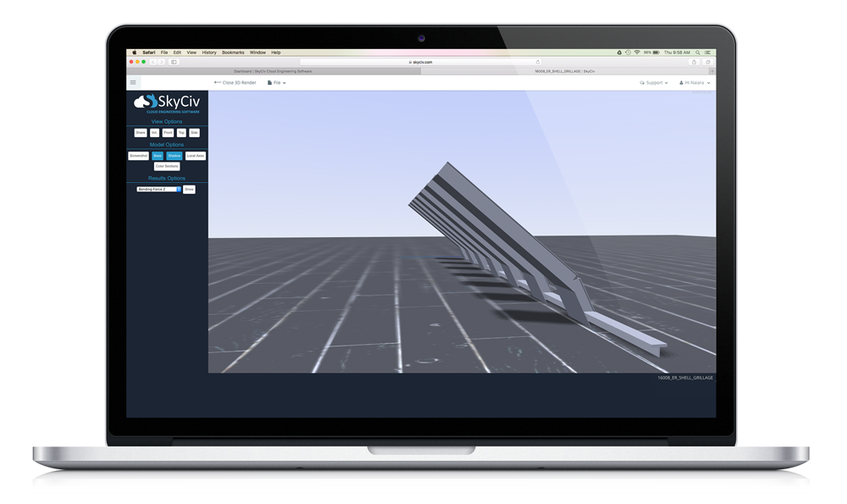Go forward with Safari forward arrow
The image size is (847, 504).
pyautogui.click(x=161, y=62)
